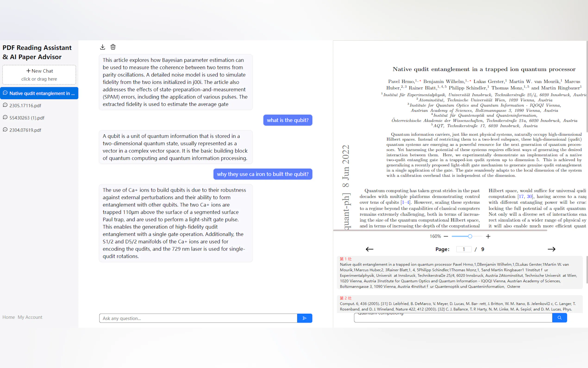This screenshot has height=368, width=588.
Task: Open 2304.07619.pdf chat
Action: 25,130
